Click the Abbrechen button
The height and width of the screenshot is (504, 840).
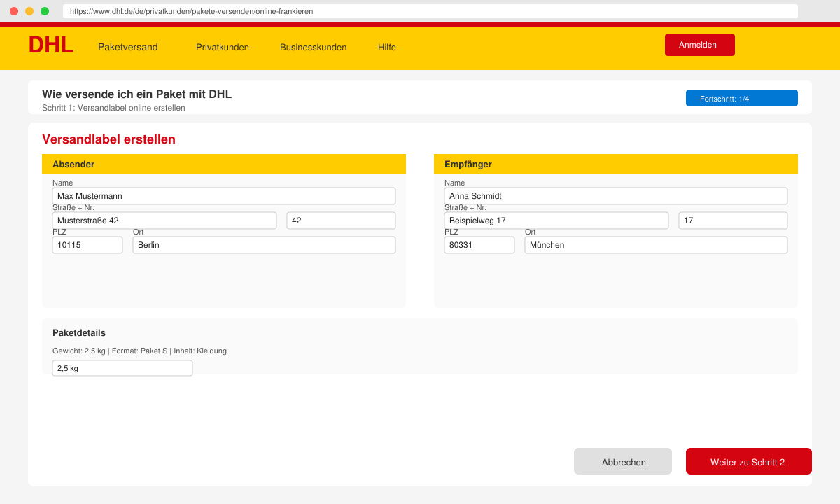pyautogui.click(x=623, y=461)
